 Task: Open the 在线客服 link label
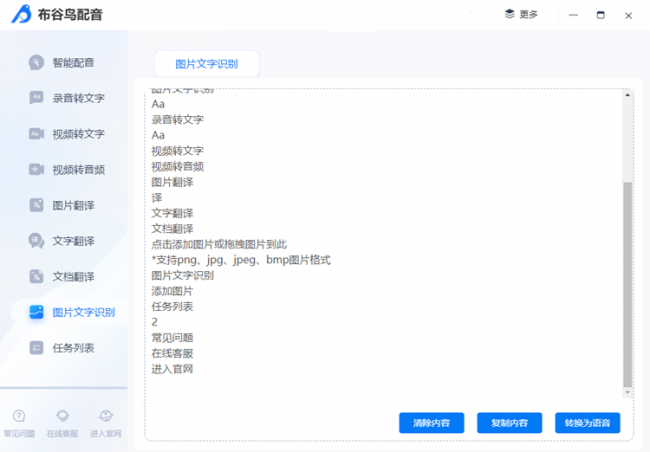click(x=62, y=434)
